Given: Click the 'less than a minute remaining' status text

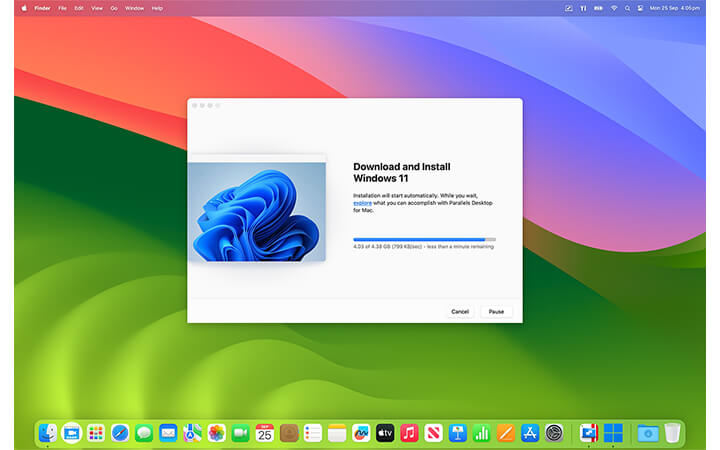Looking at the screenshot, I should [x=460, y=247].
